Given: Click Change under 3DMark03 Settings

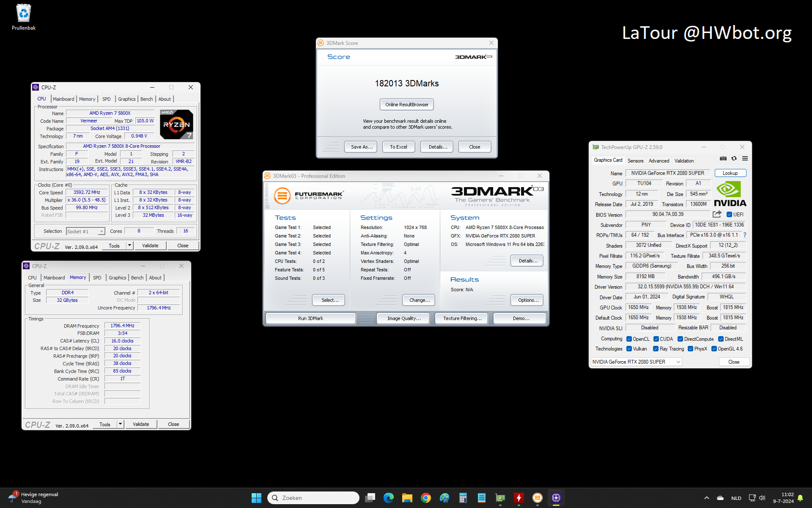Looking at the screenshot, I should tap(420, 300).
